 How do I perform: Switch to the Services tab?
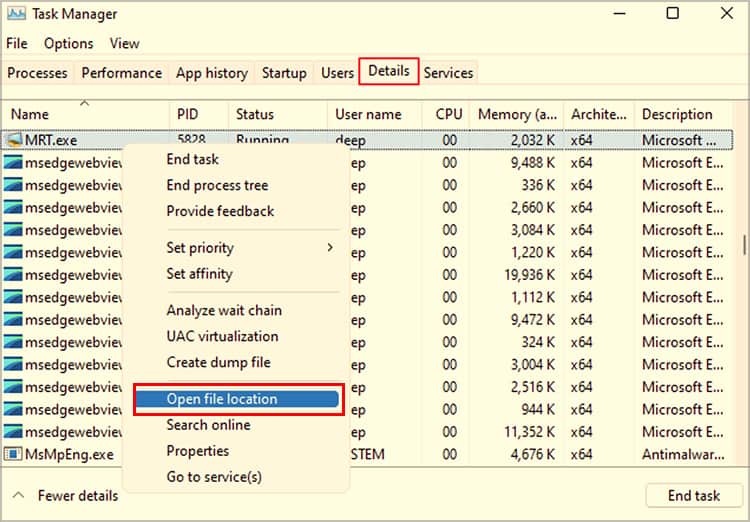[448, 73]
